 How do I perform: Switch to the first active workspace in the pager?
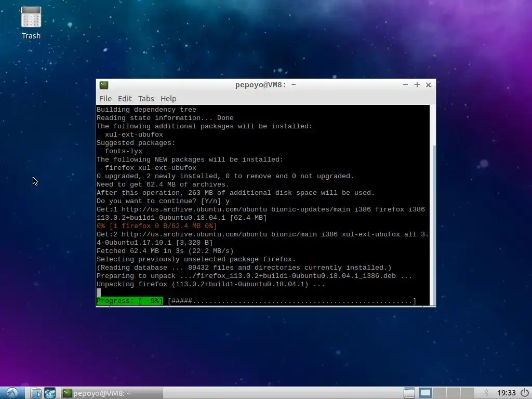pos(425,393)
